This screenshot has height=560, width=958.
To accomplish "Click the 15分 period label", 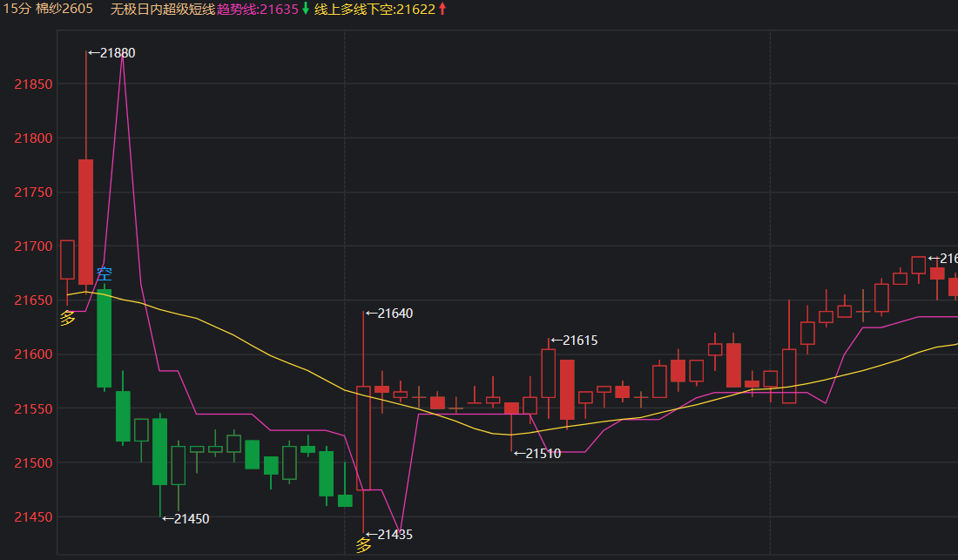I will [17, 9].
